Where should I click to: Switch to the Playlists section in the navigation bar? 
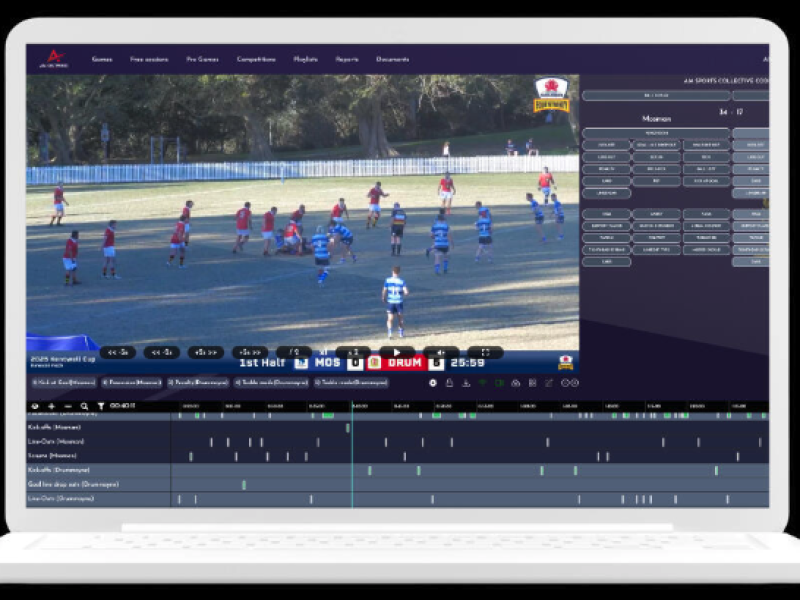[303, 58]
